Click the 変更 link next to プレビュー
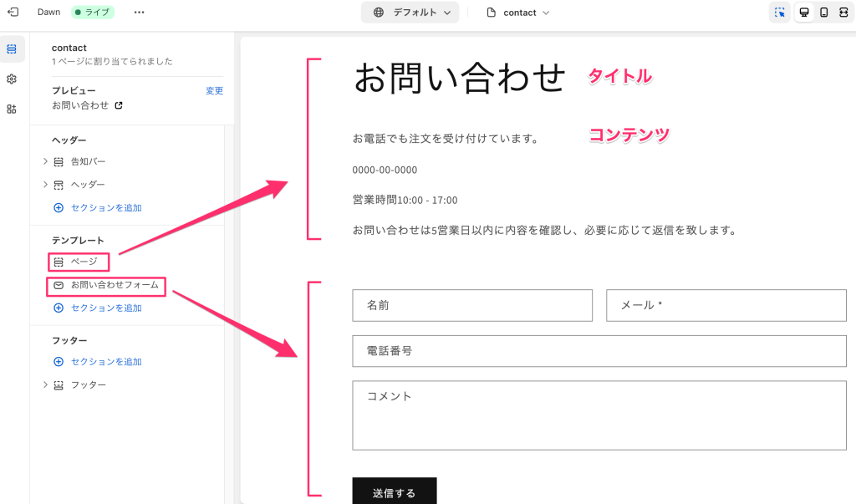The height and width of the screenshot is (504, 856). [214, 90]
